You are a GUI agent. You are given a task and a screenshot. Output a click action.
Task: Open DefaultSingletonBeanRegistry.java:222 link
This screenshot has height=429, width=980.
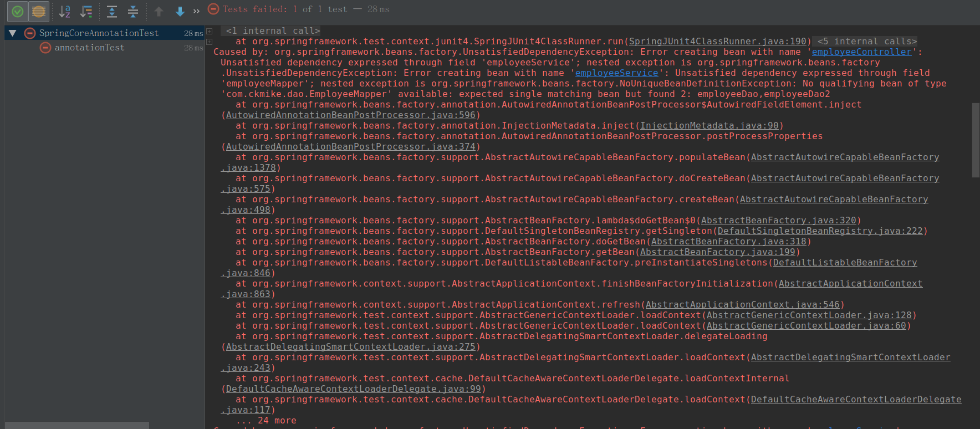tap(820, 231)
